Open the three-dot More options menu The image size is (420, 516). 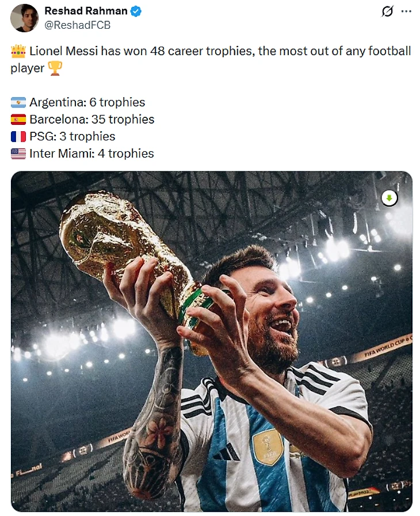[x=406, y=12]
